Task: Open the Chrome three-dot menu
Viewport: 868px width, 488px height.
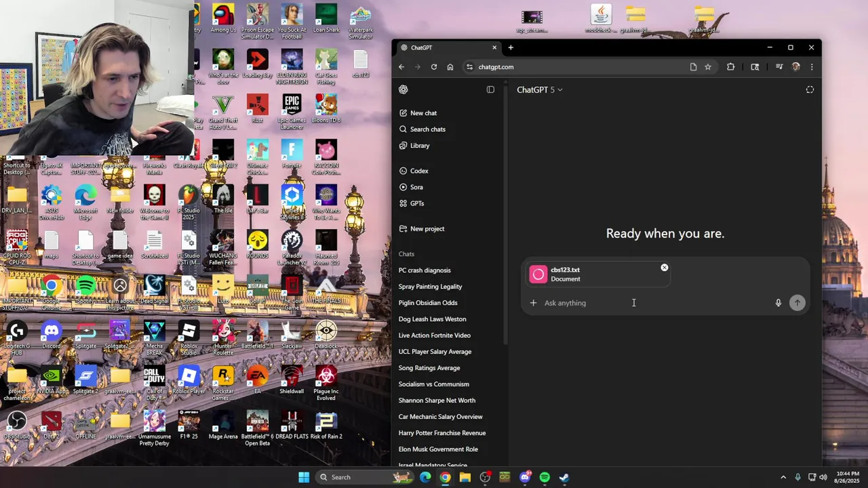Action: tap(812, 67)
